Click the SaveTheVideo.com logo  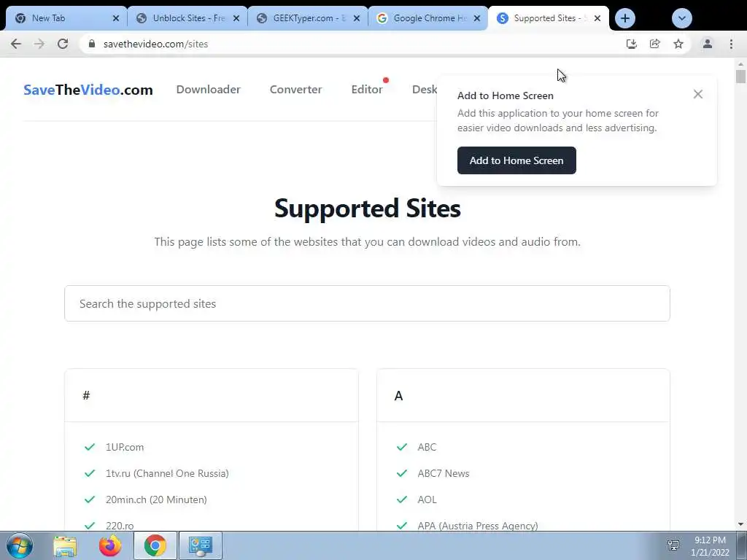click(88, 90)
